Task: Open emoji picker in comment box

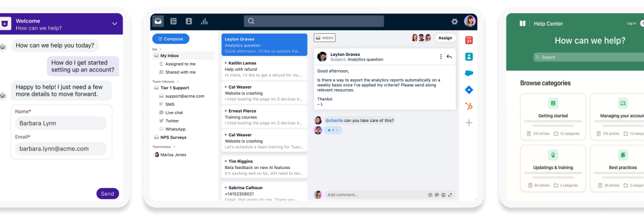Action: 443,194
